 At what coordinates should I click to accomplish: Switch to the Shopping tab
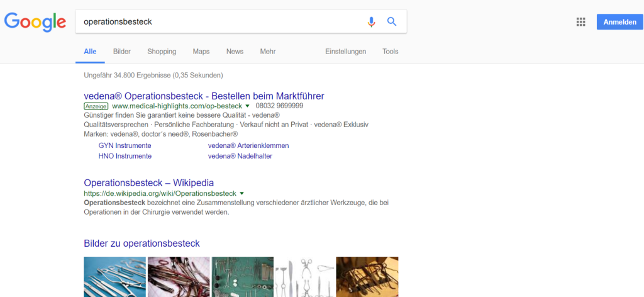pos(162,52)
